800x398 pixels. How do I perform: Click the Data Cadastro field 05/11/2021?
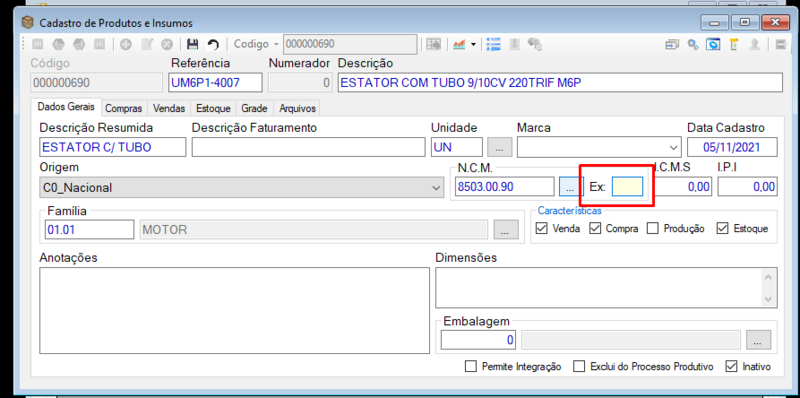(732, 147)
